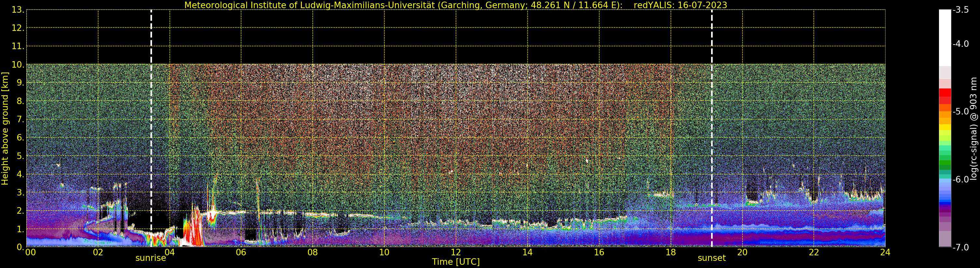
Task: Click time axis tick label 22
Action: [814, 253]
